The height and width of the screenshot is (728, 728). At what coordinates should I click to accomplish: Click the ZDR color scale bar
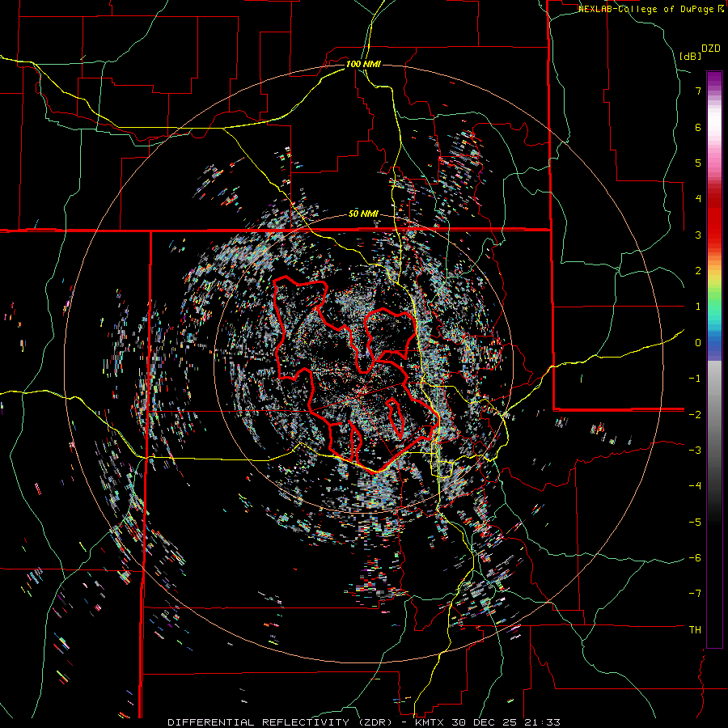[714, 360]
